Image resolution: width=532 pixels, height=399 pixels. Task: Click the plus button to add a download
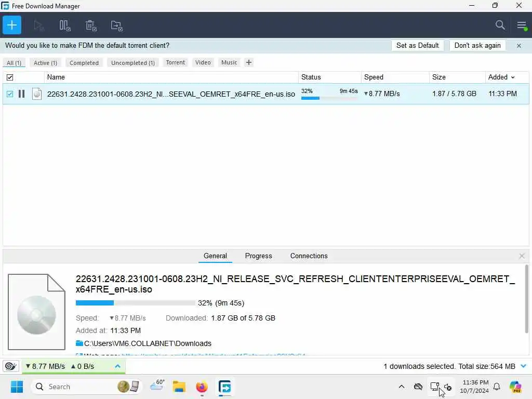pyautogui.click(x=12, y=25)
